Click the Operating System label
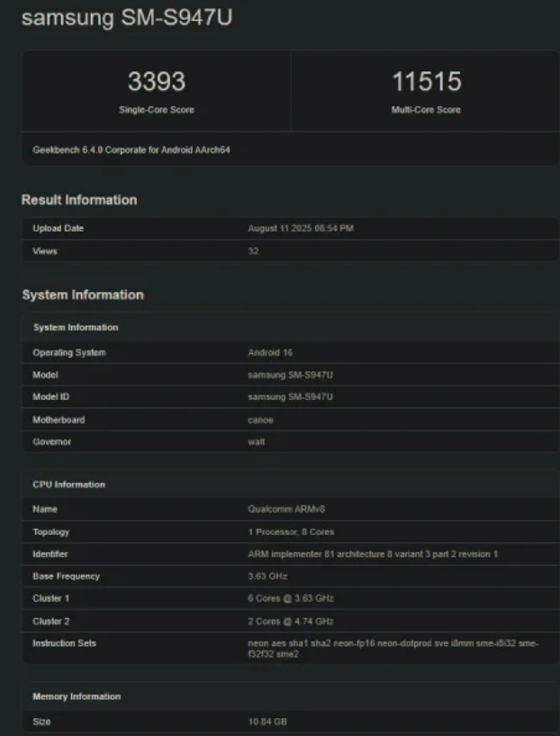The width and height of the screenshot is (560, 736). tap(69, 352)
